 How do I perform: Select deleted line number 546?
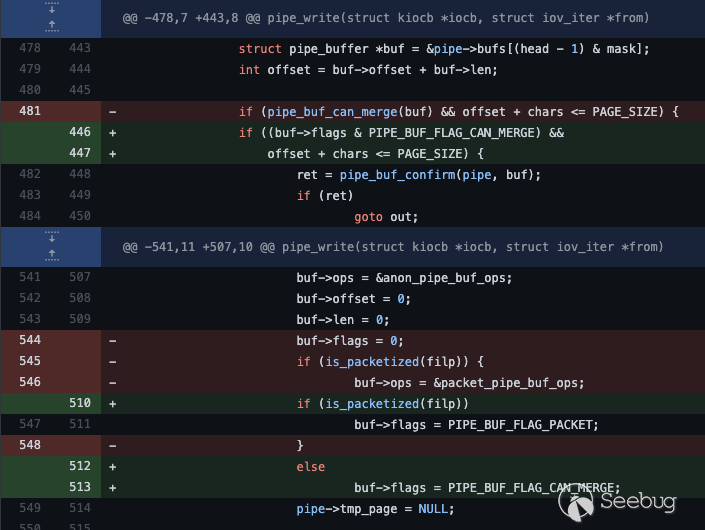coord(29,382)
